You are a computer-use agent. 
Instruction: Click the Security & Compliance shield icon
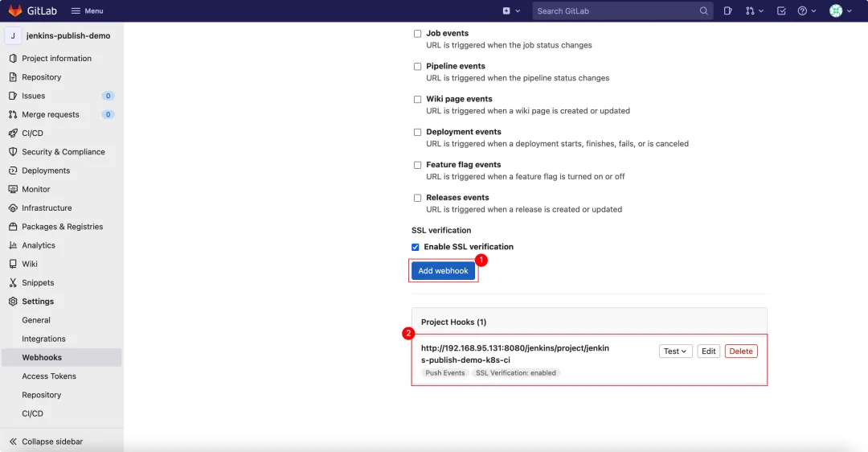pyautogui.click(x=13, y=152)
